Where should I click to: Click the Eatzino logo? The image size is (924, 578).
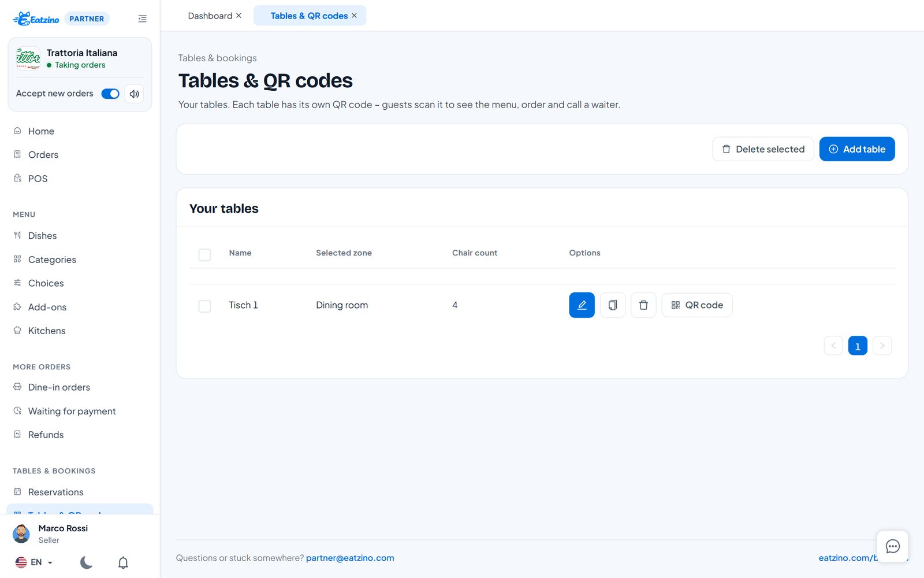tap(36, 19)
